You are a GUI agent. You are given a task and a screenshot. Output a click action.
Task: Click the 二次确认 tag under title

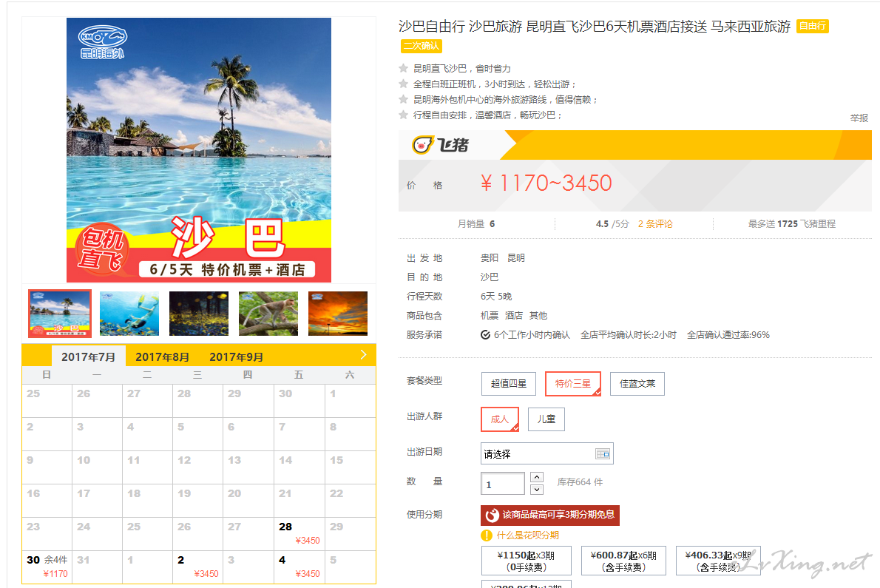tap(422, 46)
